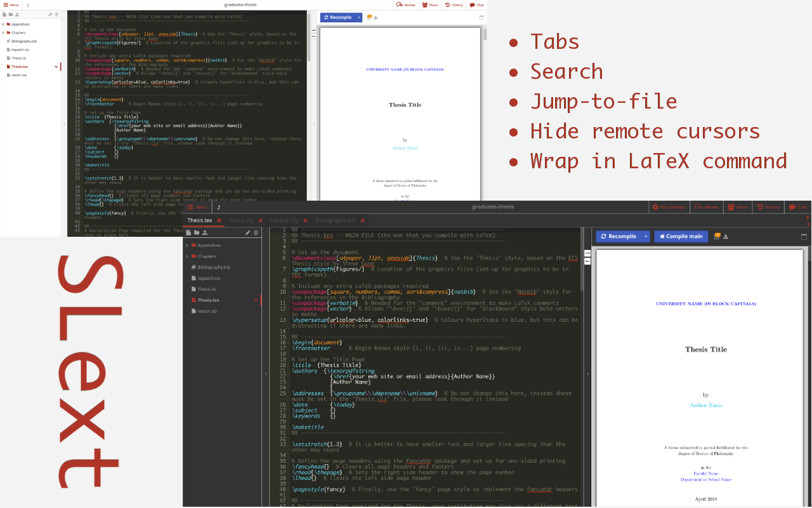Viewport: 812px width, 508px height.
Task: Open the Recompile dropdown arrow in the light window
Action: pos(359,17)
